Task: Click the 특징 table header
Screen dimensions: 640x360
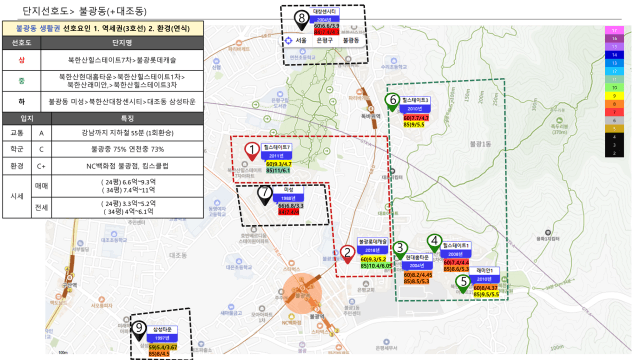Action: pyautogui.click(x=127, y=118)
